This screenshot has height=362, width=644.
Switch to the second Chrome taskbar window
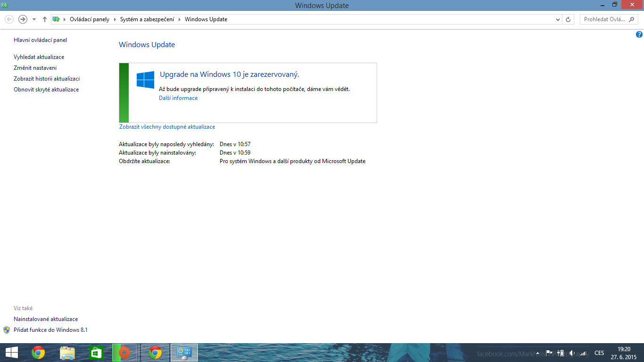coord(155,353)
